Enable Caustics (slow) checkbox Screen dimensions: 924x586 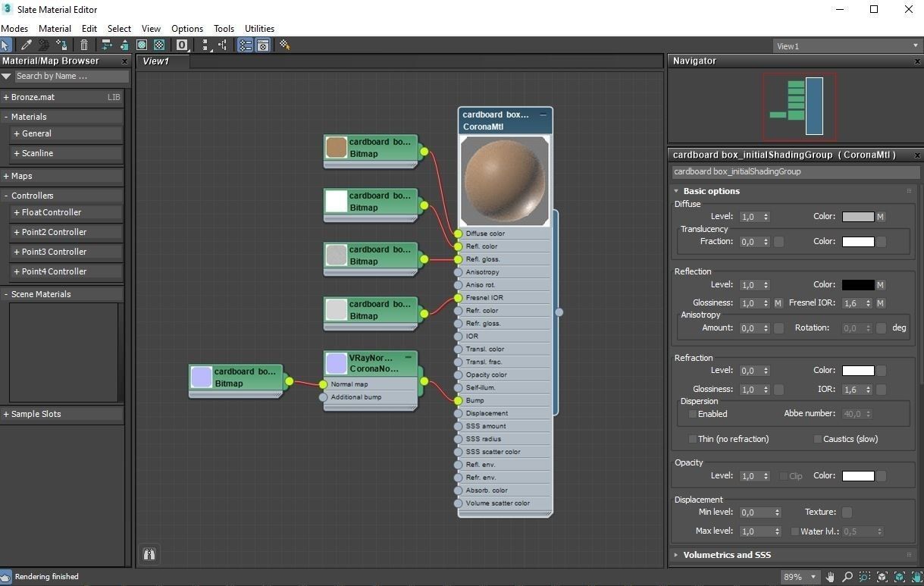pos(817,439)
